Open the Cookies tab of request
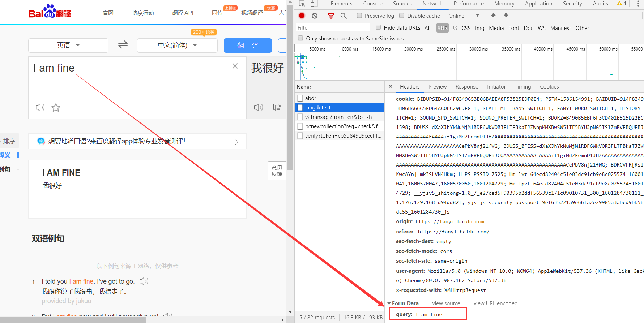The width and height of the screenshot is (644, 323). 549,87
